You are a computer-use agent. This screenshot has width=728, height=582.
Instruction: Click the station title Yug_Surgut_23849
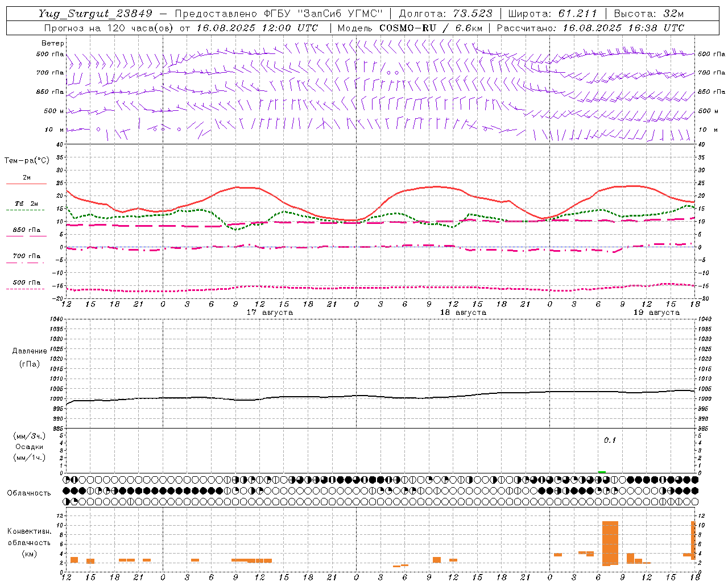click(x=96, y=14)
